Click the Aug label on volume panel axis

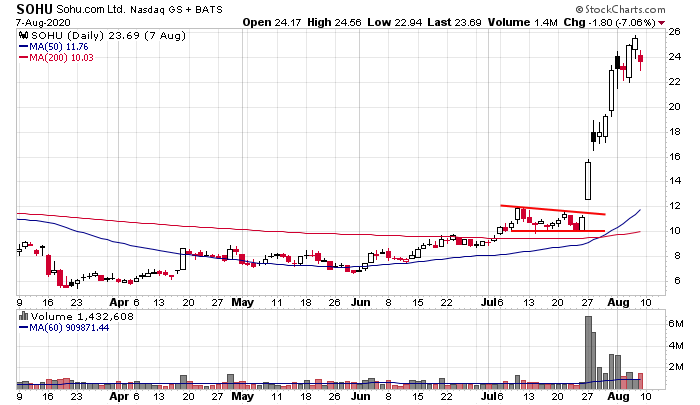[618, 396]
